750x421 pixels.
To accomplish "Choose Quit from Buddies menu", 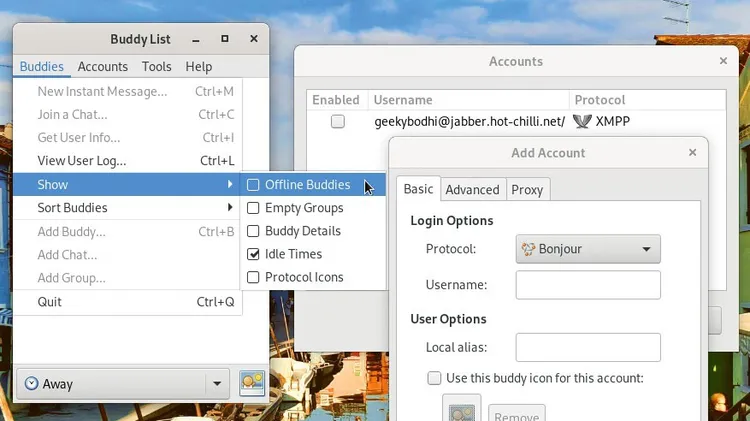I will tap(127, 302).
